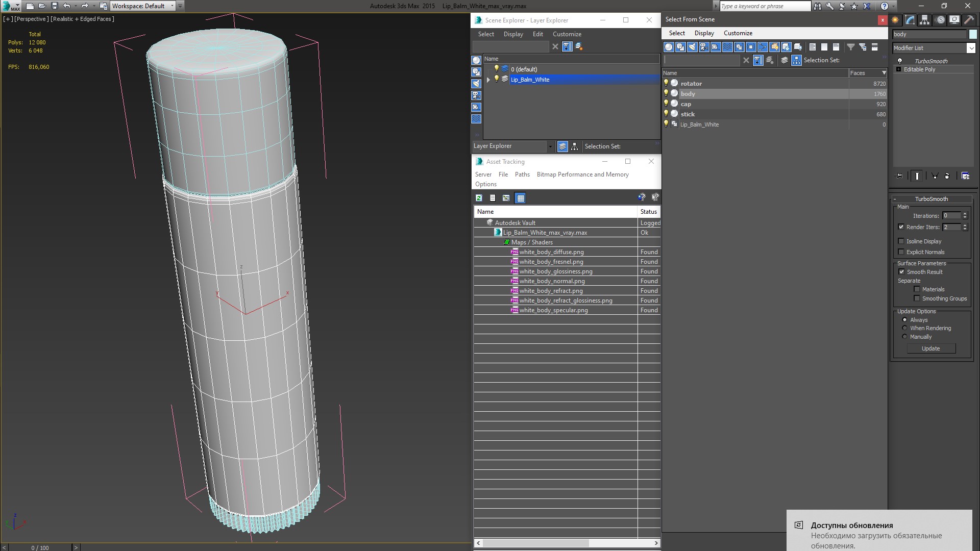The height and width of the screenshot is (551, 980).
Task: Expand the Editable Poly modifier entry
Action: click(898, 69)
